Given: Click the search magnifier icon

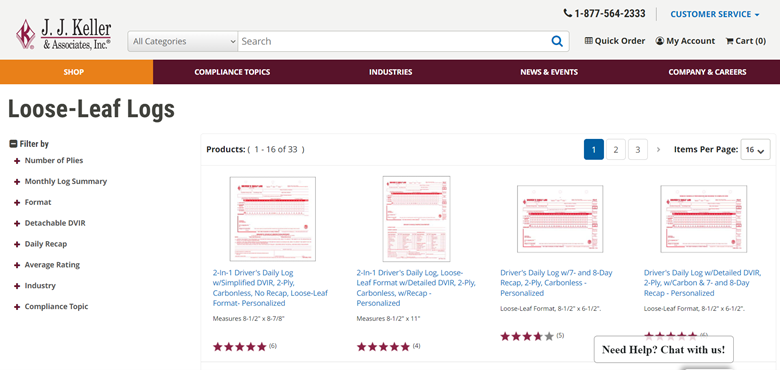Looking at the screenshot, I should click(557, 41).
